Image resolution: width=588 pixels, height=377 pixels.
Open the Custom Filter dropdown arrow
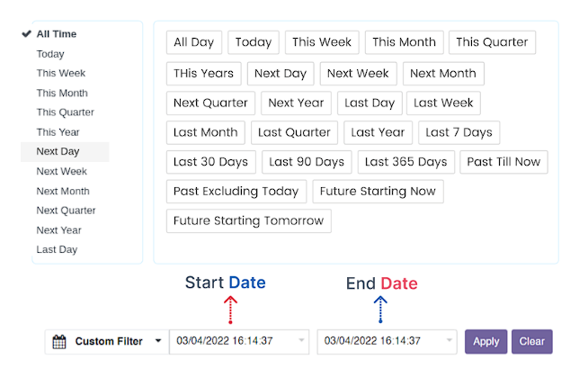tap(158, 342)
